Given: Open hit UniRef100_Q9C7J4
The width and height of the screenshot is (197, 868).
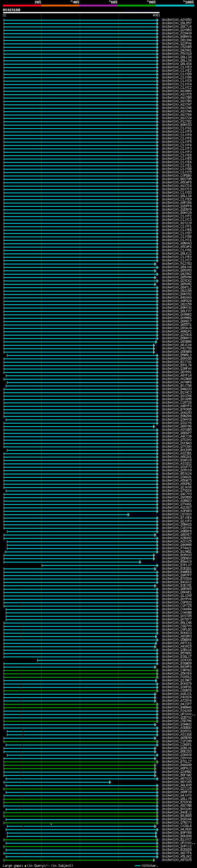Looking at the screenshot, I should coord(177,26).
